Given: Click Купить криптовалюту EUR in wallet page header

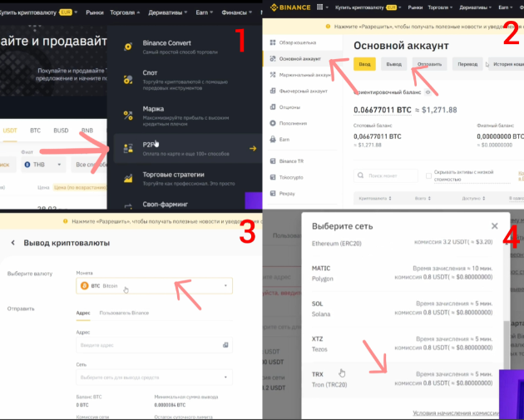Looking at the screenshot, I should (368, 7).
